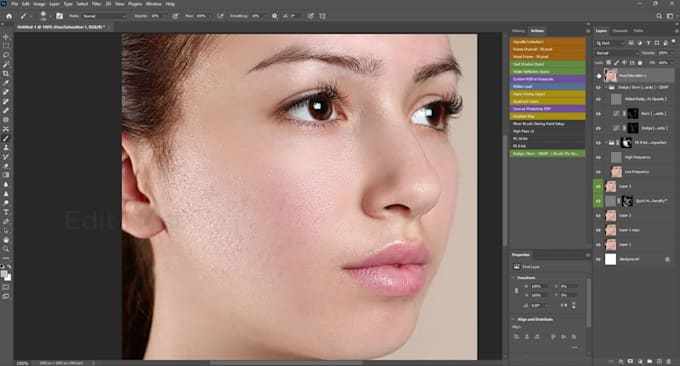680x366 pixels.
Task: Switch to the History tab
Action: pos(518,31)
